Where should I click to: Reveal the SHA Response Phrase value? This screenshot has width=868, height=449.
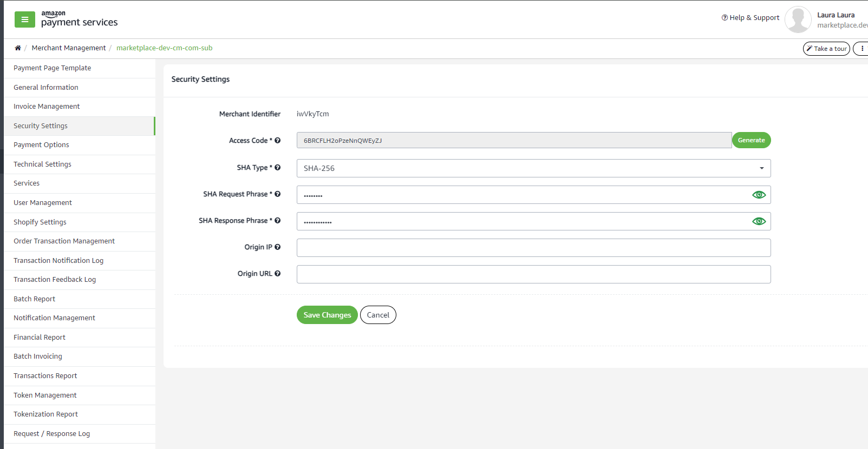pos(759,221)
